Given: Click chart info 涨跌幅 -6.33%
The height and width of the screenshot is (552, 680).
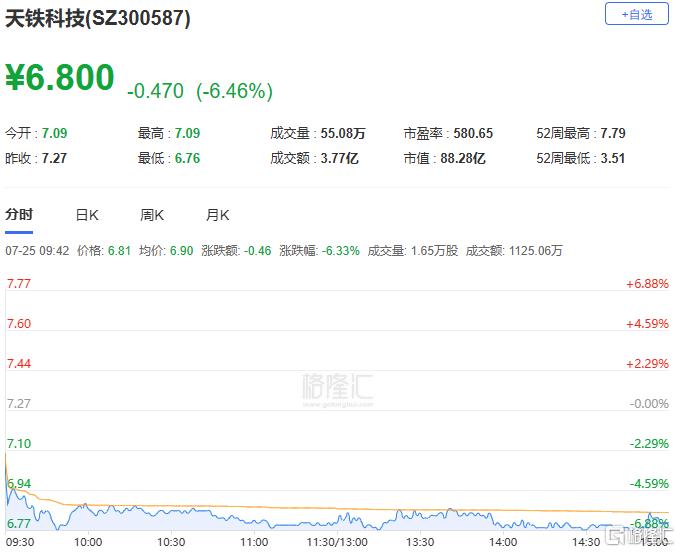Looking at the screenshot, I should point(320,251).
